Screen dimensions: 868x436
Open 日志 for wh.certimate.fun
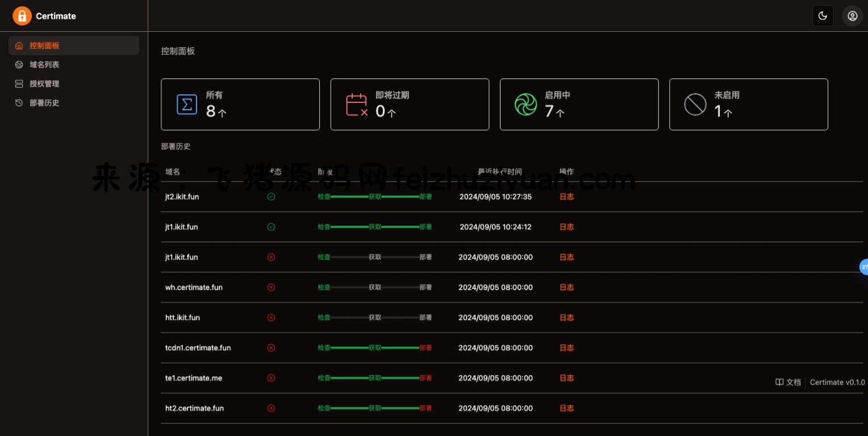(x=566, y=287)
